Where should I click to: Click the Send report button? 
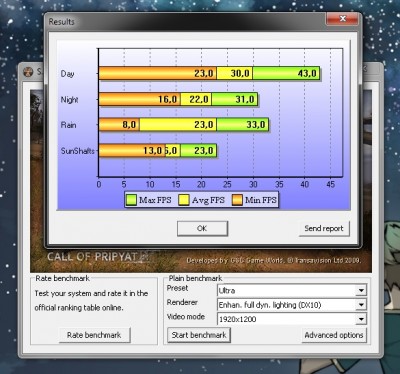point(324,229)
